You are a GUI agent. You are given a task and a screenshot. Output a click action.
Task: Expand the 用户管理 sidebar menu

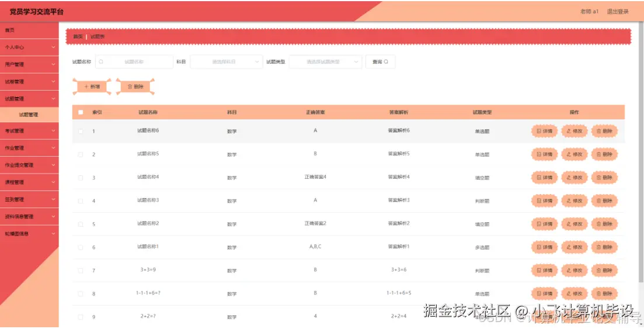tap(29, 64)
